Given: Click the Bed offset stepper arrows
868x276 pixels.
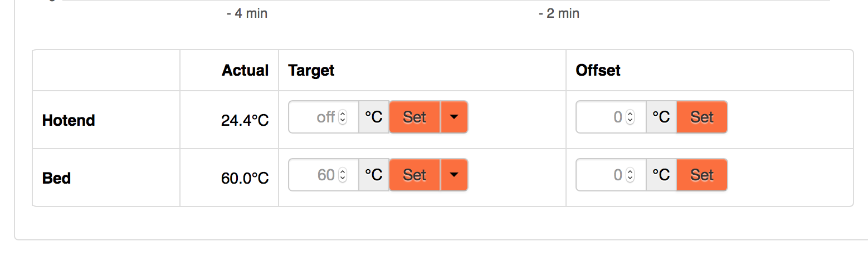Looking at the screenshot, I should (x=630, y=175).
